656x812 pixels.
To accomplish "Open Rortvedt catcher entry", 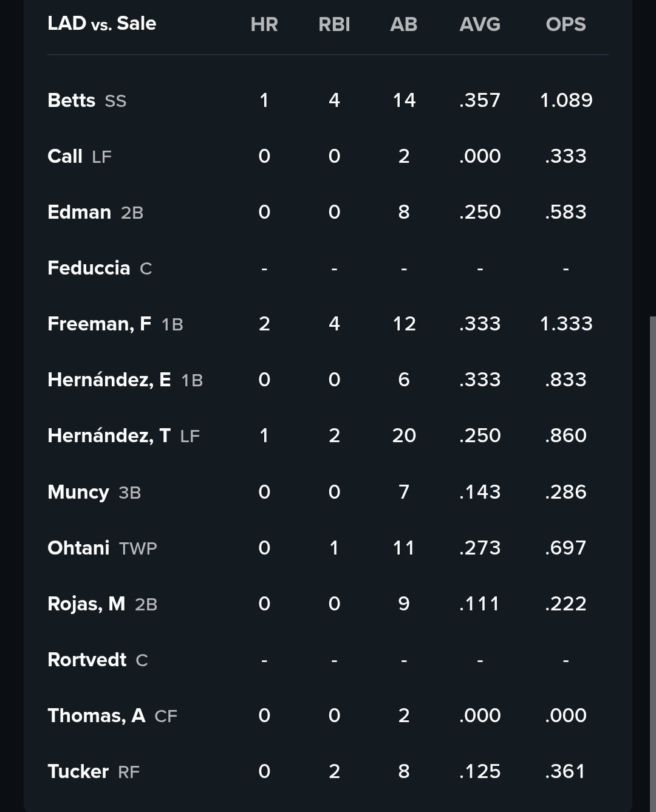I will pos(98,660).
